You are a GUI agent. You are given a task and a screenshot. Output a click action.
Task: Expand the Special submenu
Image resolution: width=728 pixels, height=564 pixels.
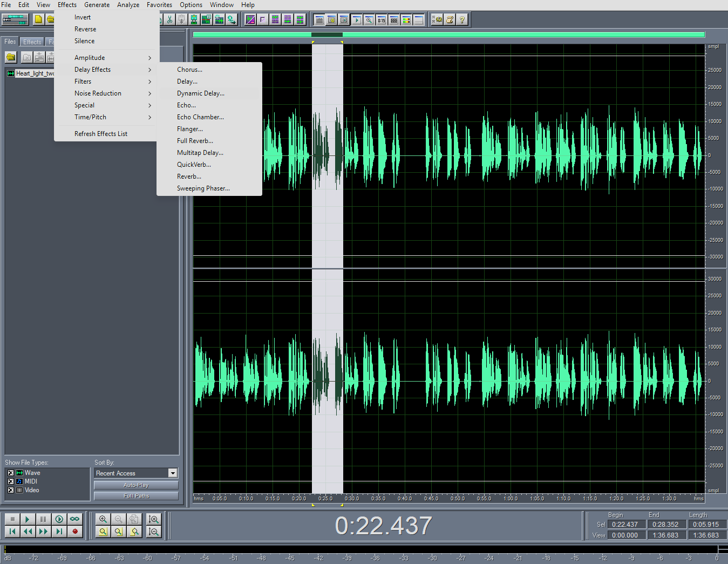105,105
